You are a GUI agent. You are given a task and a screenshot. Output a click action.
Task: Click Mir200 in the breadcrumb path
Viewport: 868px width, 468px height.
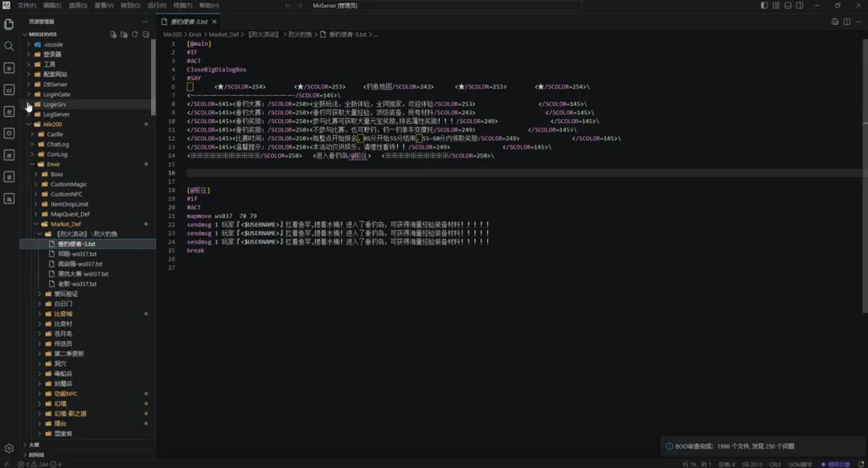click(172, 35)
